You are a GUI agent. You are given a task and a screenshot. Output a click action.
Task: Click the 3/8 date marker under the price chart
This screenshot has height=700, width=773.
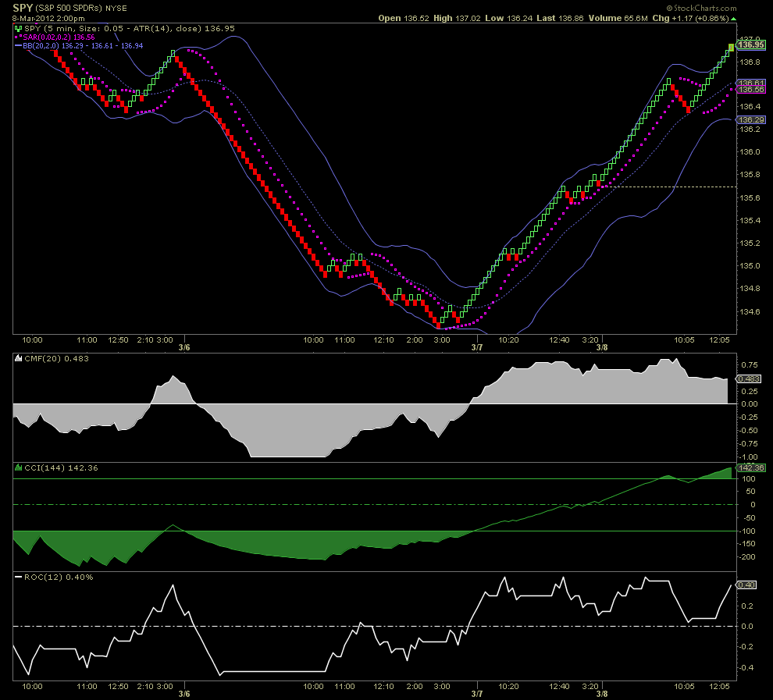(x=602, y=347)
